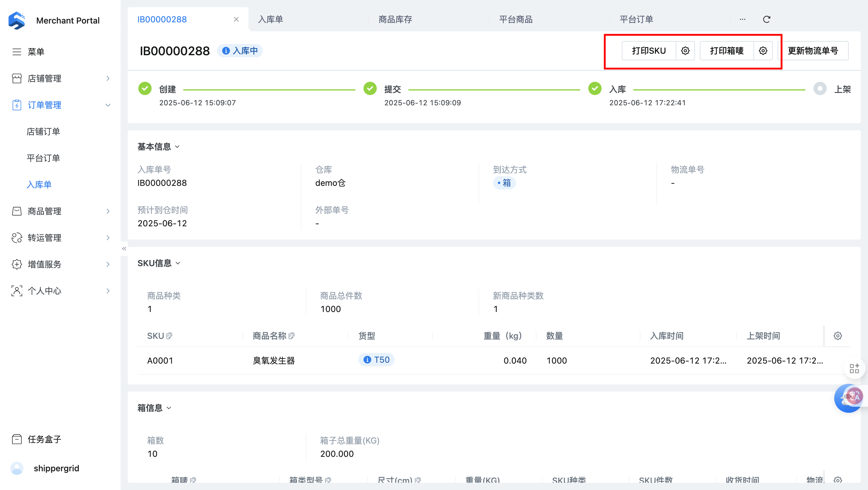The height and width of the screenshot is (490, 868).
Task: Collapse the 箱信息 section
Action: (x=169, y=408)
